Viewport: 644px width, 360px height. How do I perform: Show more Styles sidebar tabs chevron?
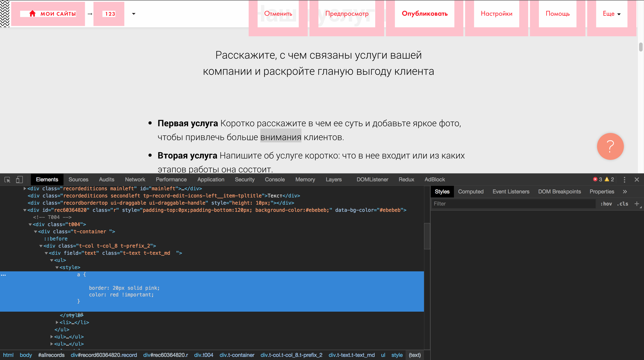click(x=625, y=191)
